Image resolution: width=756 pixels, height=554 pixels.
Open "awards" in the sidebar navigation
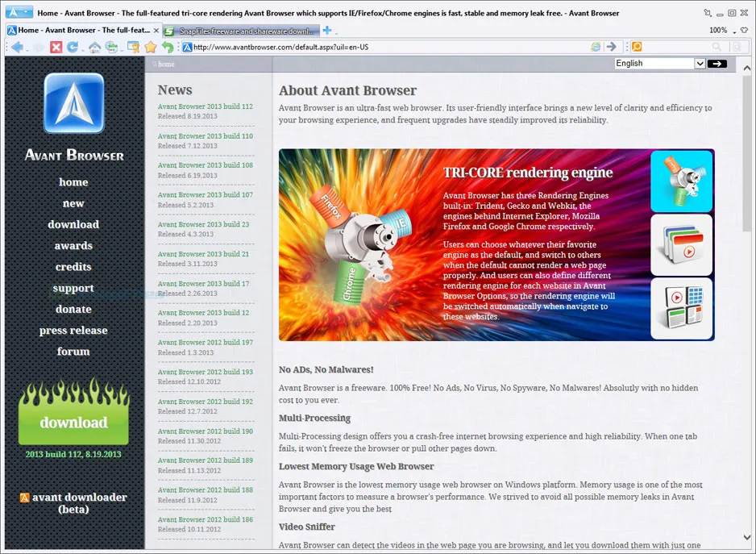(73, 246)
